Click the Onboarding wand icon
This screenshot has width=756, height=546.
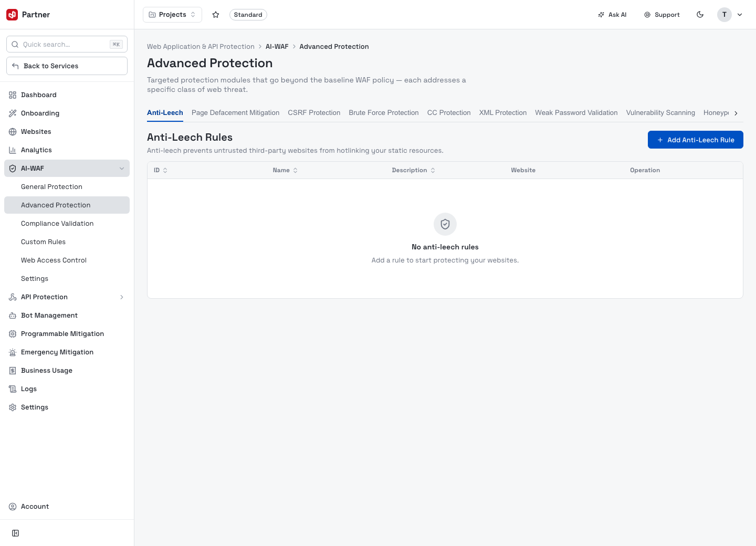coord(13,113)
